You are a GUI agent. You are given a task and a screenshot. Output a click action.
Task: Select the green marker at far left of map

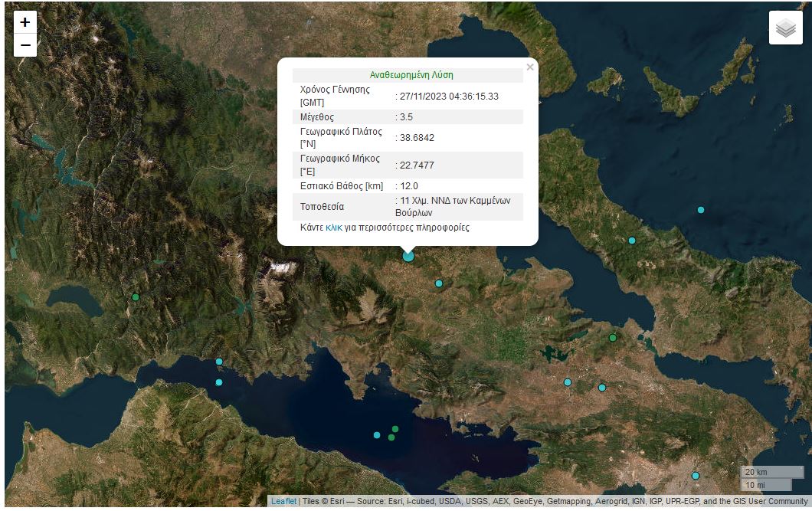tap(136, 297)
